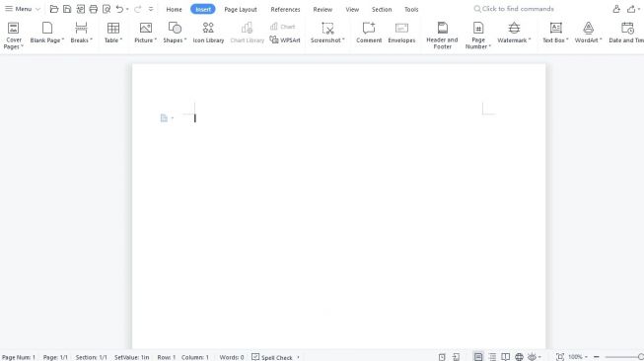Image resolution: width=644 pixels, height=361 pixels.
Task: Click the Save disk icon
Action: 67,9
